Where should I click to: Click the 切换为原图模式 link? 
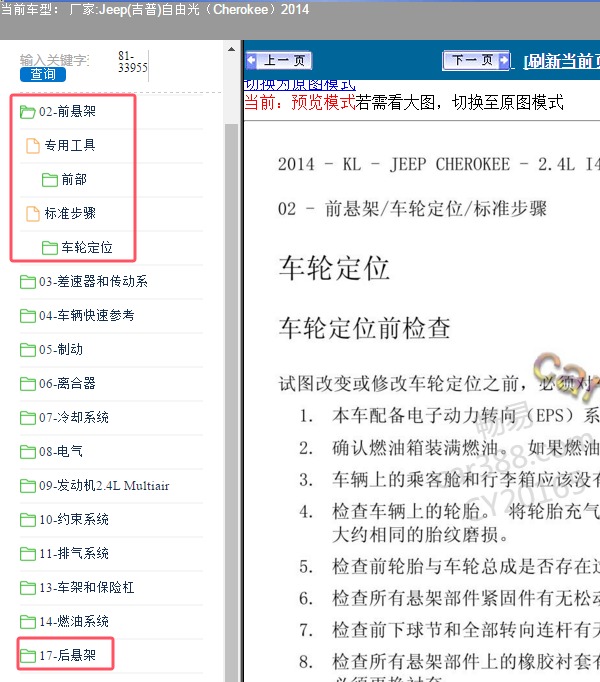coord(299,84)
